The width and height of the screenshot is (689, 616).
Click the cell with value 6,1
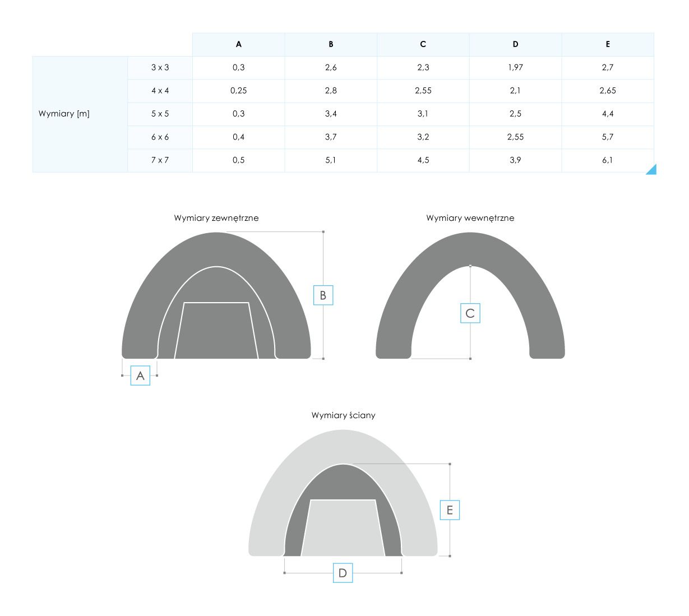[x=608, y=160]
